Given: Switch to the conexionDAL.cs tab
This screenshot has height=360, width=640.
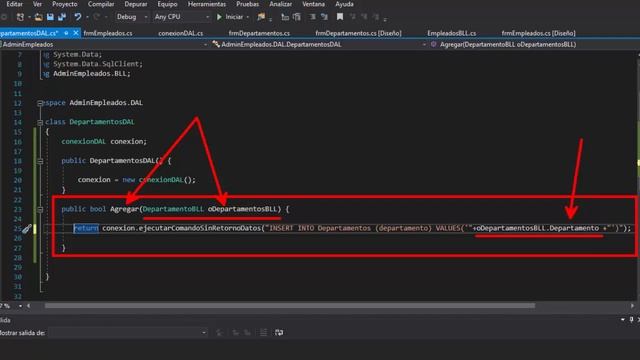Looking at the screenshot, I should click(180, 33).
